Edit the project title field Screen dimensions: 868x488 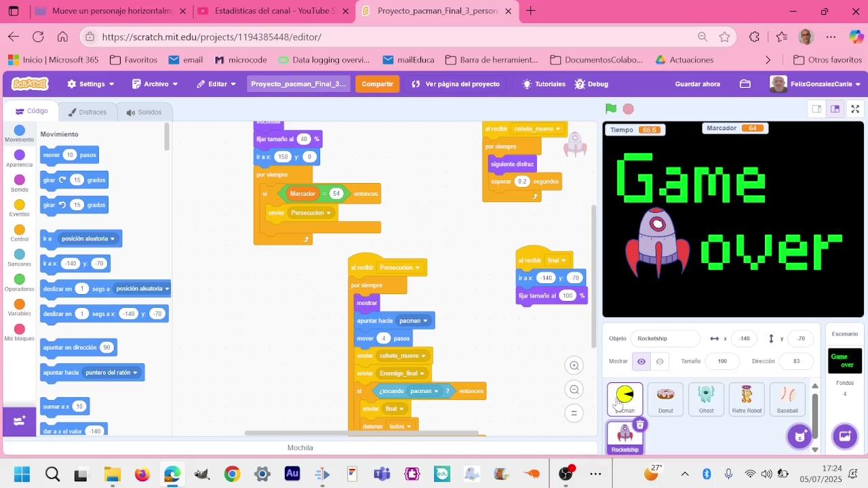tap(298, 84)
